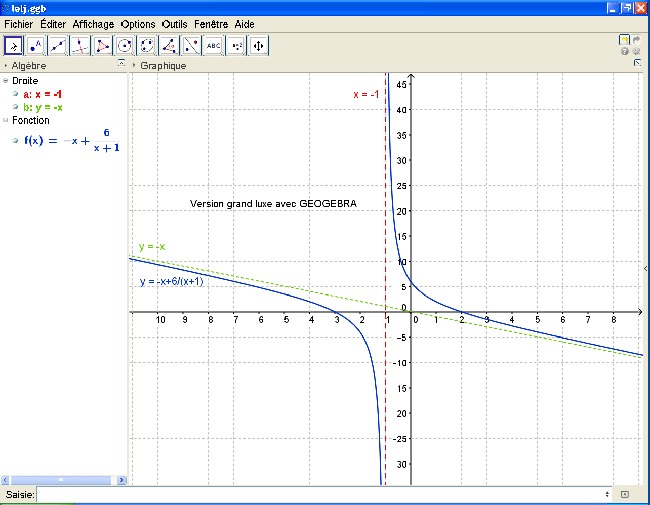
Task: Select the Perpendicular line tool
Action: (x=80, y=46)
